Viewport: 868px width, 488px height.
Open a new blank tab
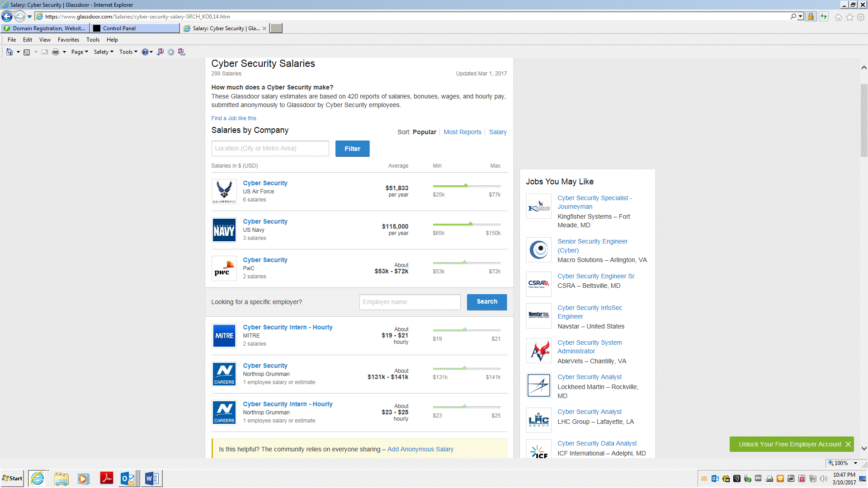point(276,28)
